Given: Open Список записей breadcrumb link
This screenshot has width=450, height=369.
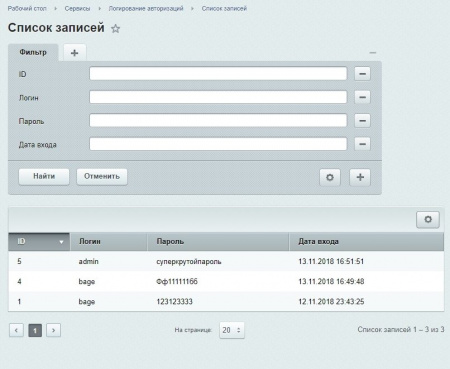Looking at the screenshot, I should point(224,8).
